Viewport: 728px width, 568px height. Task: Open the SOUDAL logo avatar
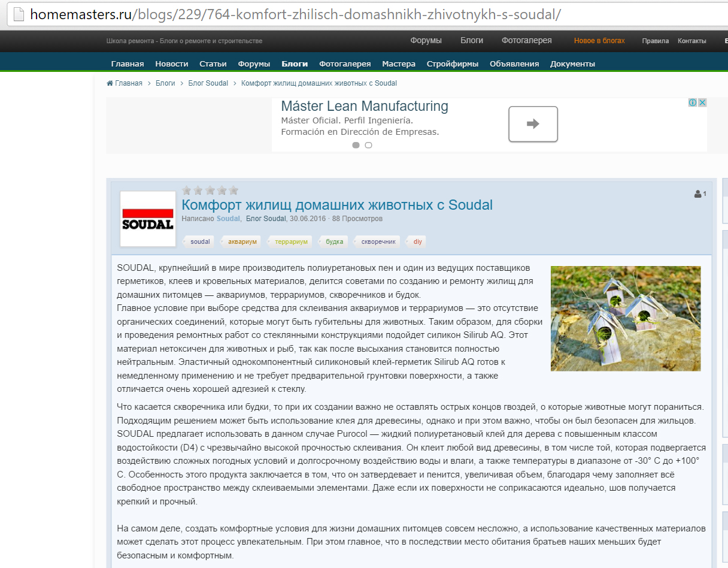(x=148, y=219)
